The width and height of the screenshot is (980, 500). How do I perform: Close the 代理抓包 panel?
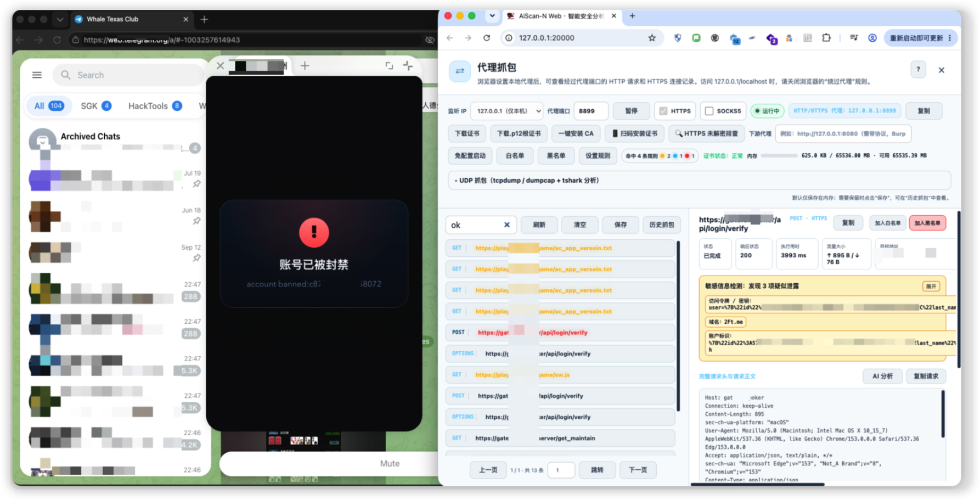point(942,70)
